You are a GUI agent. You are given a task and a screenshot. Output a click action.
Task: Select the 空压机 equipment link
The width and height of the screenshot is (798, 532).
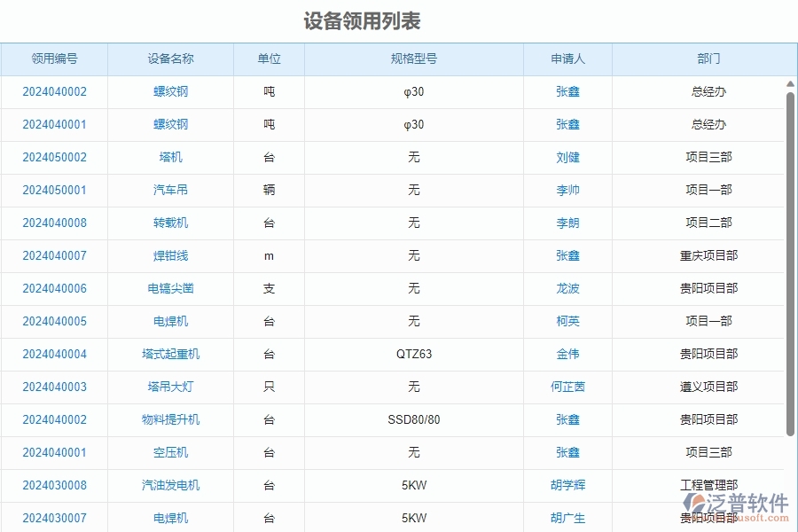(169, 452)
